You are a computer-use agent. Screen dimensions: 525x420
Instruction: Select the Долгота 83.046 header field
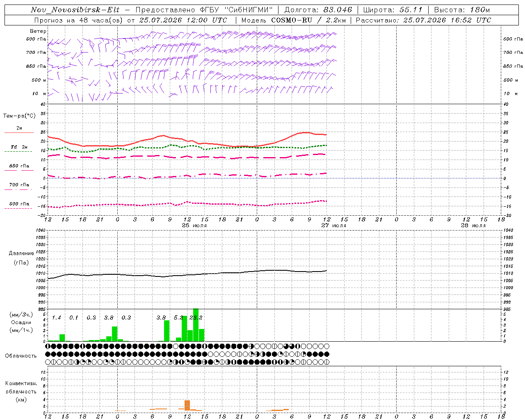pos(318,10)
